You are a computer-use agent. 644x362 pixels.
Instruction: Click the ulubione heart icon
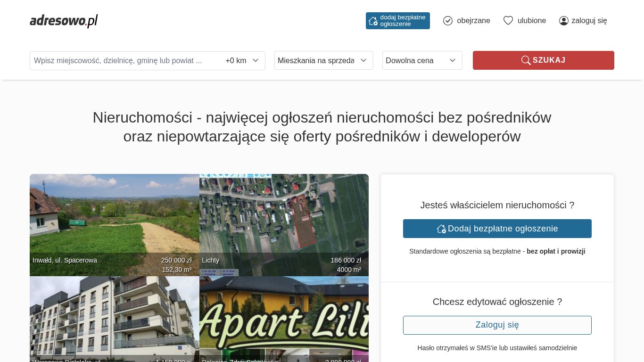(x=508, y=21)
